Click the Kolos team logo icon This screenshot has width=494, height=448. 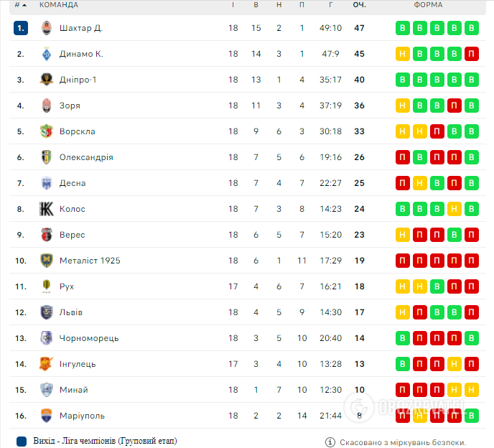click(47, 209)
